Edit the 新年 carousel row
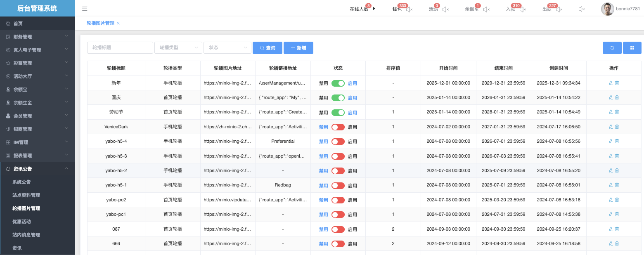The width and height of the screenshot is (644, 255). 611,83
